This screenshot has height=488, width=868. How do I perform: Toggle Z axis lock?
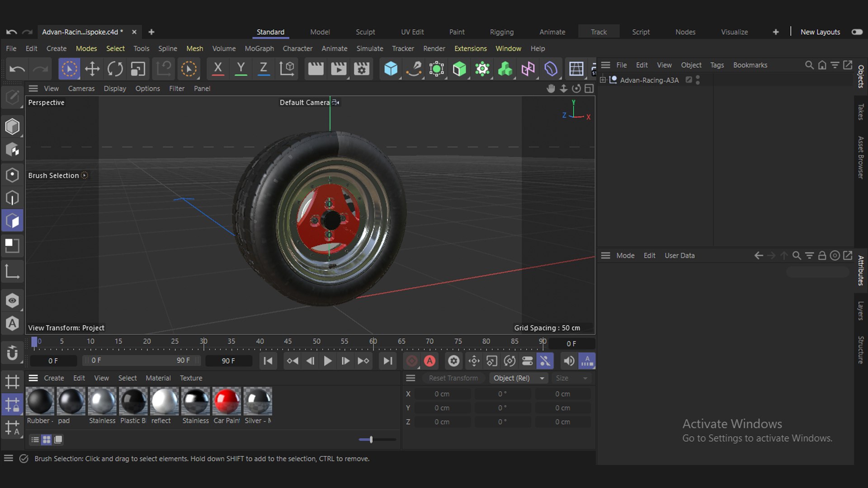[x=264, y=69]
